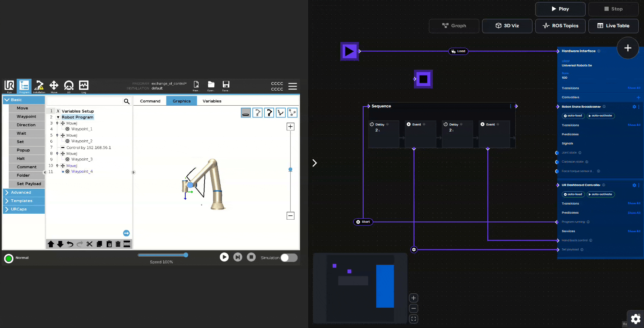Toggle the Simulation switch
The width and height of the screenshot is (644, 328).
click(289, 258)
